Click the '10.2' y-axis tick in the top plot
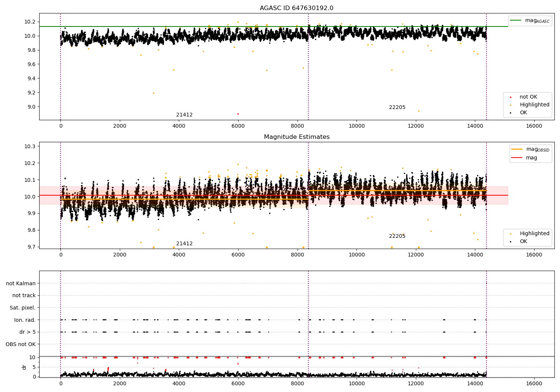This screenshot has width=560, height=392. coord(30,22)
